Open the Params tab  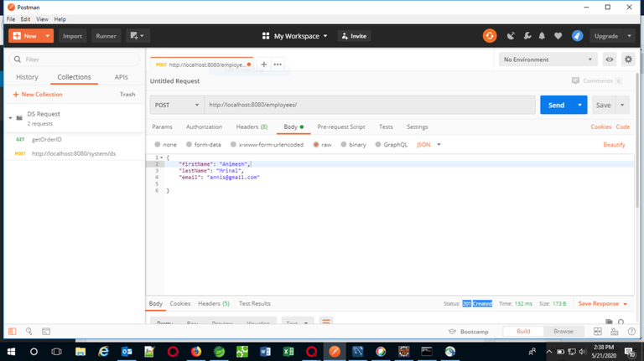[162, 126]
